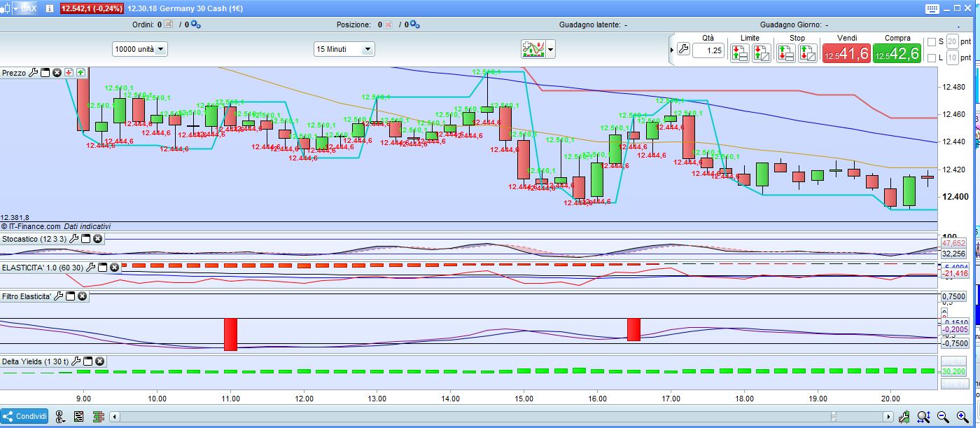980x428 pixels.
Task: Open Prezzo panel wrench settings
Action: point(33,72)
